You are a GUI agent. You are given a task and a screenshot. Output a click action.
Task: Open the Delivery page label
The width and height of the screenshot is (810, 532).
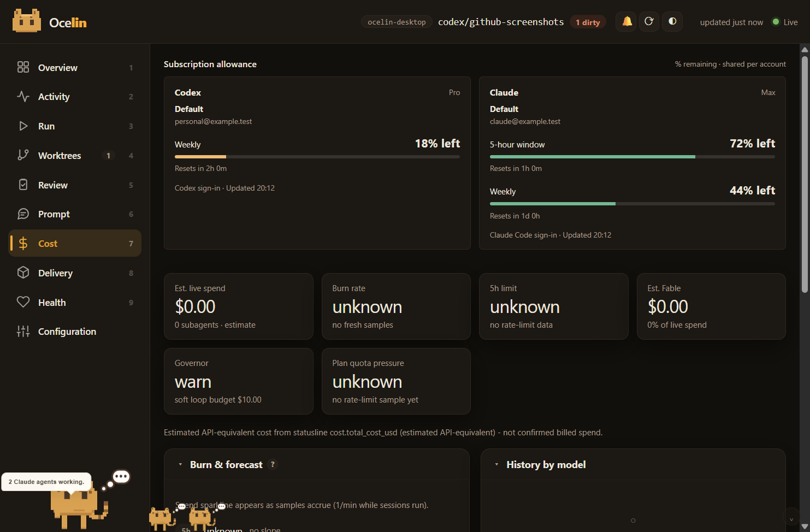pos(55,273)
